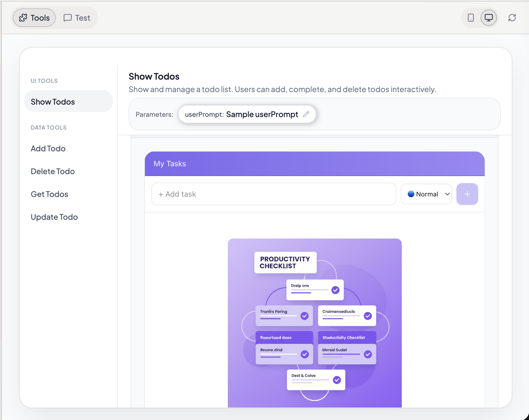This screenshot has width=529, height=420.
Task: Click the Productivity Checklist illustration
Action: click(x=315, y=323)
